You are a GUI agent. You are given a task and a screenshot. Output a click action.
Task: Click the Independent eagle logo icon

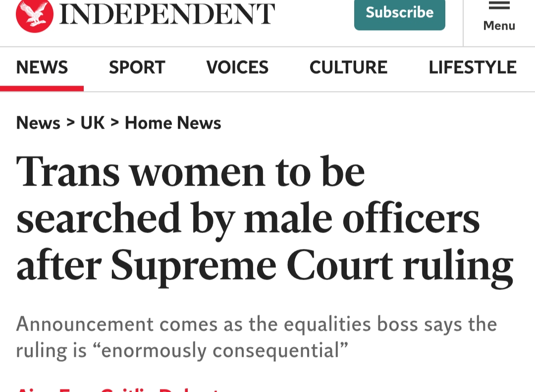tap(34, 15)
